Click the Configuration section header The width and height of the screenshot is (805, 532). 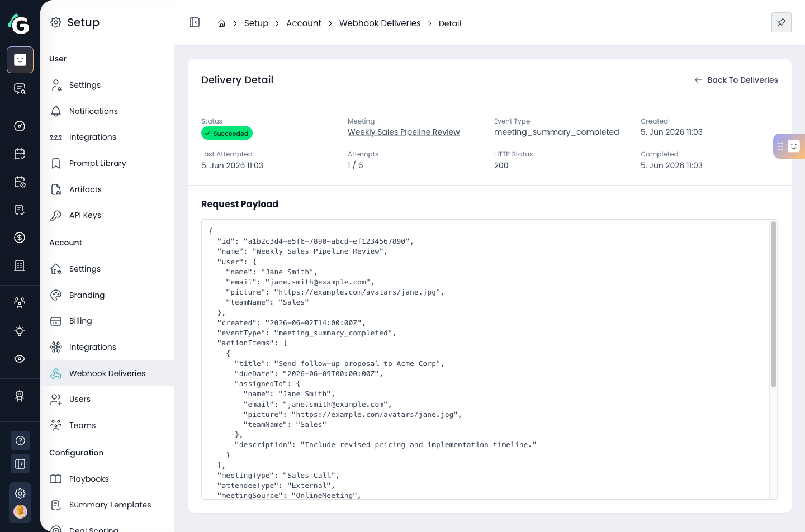click(x=76, y=453)
